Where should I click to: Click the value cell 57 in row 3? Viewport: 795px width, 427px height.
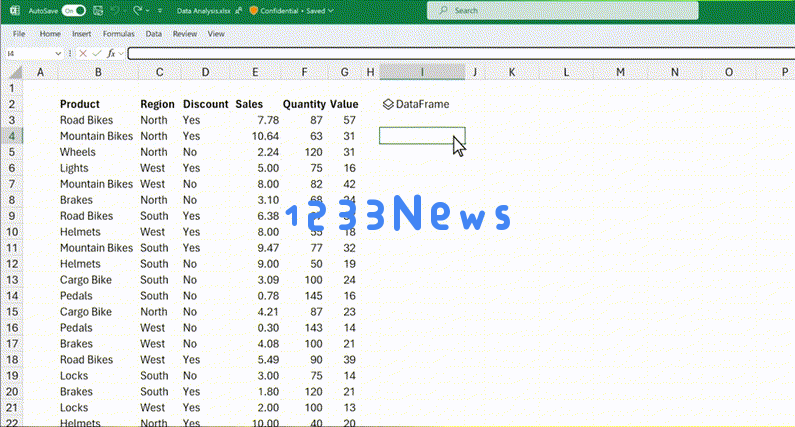click(x=349, y=120)
